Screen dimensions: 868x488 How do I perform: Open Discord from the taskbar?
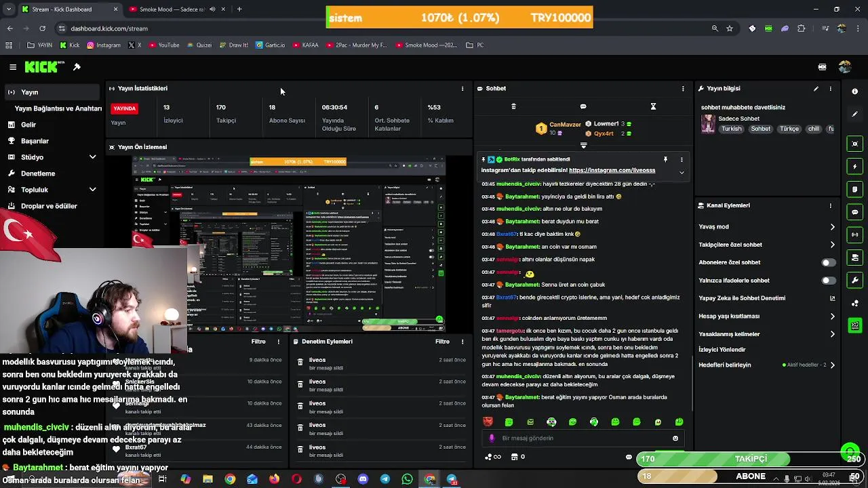363,479
